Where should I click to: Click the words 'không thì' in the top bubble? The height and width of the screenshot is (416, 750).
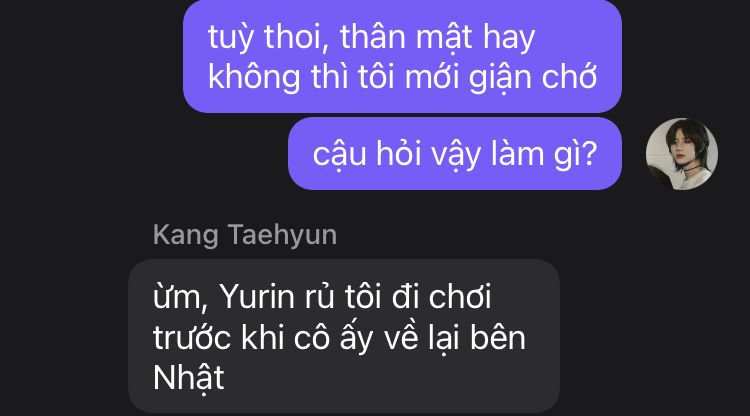pos(278,77)
